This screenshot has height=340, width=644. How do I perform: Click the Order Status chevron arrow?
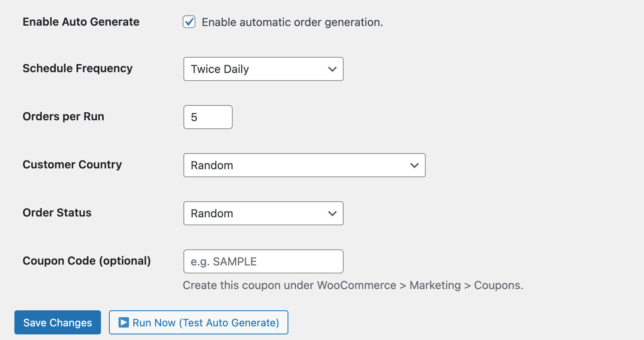(332, 213)
